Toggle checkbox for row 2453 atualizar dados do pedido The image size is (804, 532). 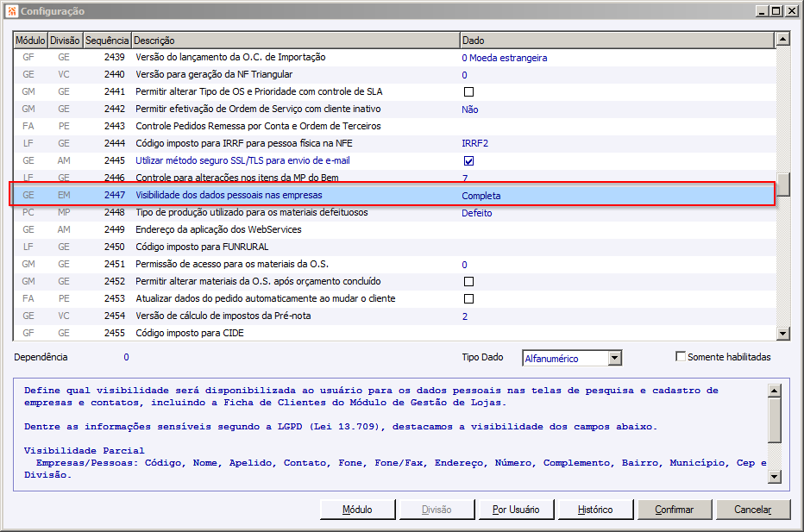[468, 299]
